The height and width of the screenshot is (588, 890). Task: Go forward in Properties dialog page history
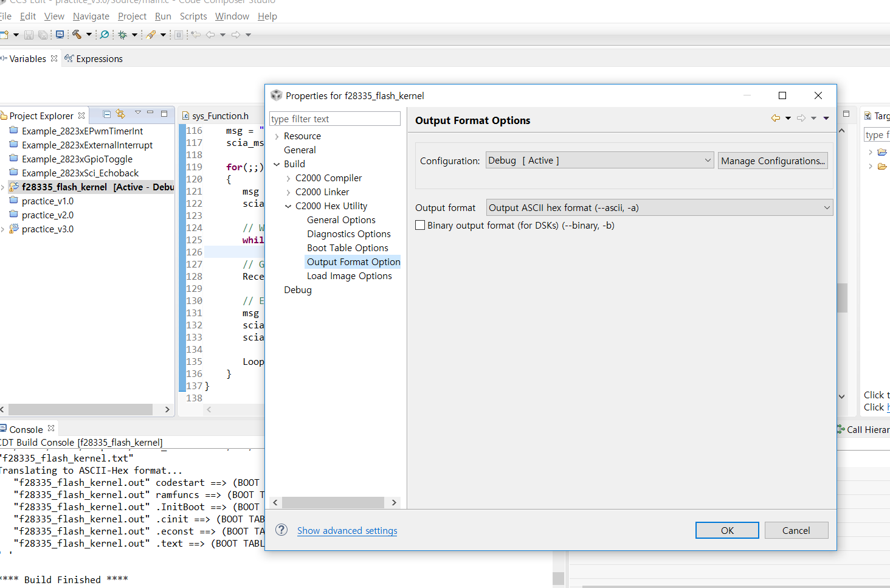801,118
